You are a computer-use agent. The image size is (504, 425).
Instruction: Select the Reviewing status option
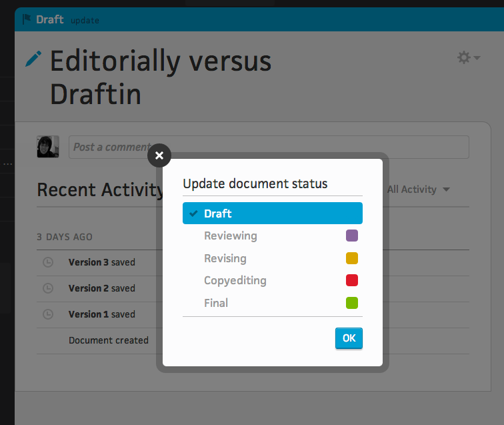coord(272,236)
